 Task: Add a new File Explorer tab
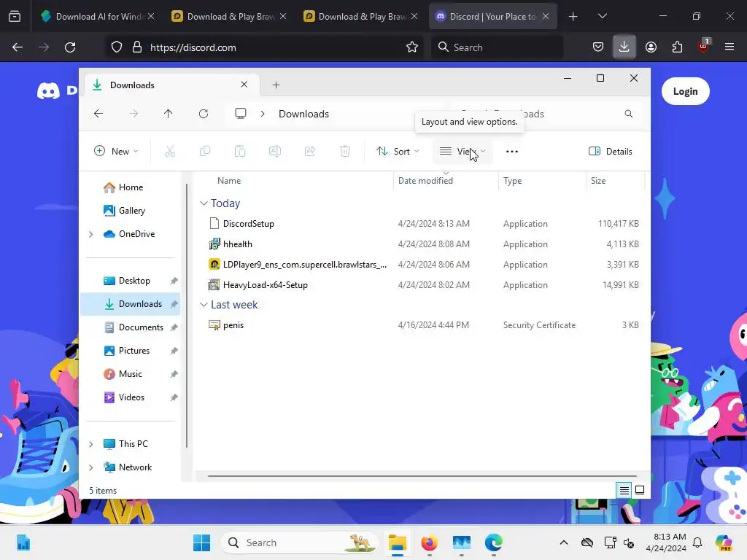276,85
